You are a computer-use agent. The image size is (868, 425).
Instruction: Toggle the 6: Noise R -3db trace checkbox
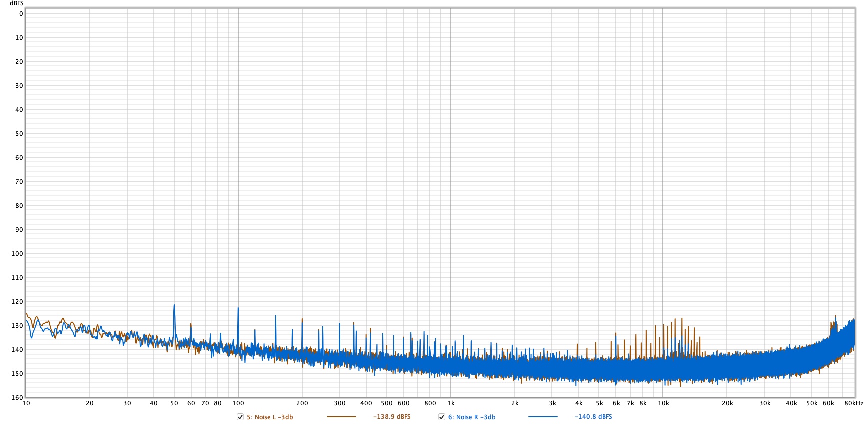pos(442,417)
